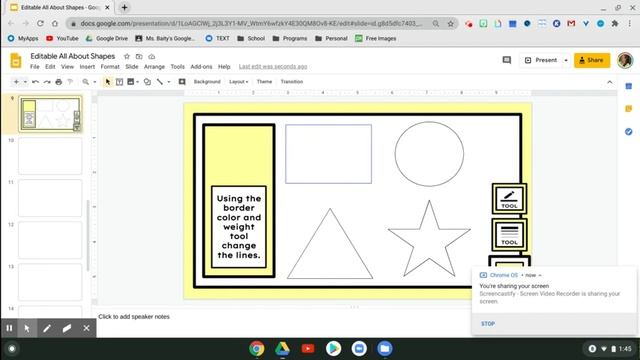Collapse the menus with up chevron
Screen dimensions: 640x360
click(x=610, y=82)
